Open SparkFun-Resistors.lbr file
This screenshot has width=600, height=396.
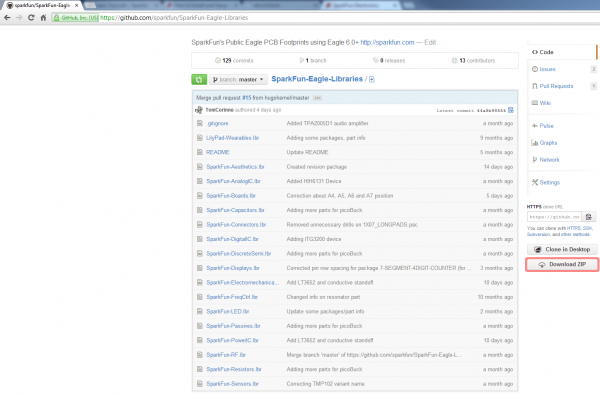234,369
